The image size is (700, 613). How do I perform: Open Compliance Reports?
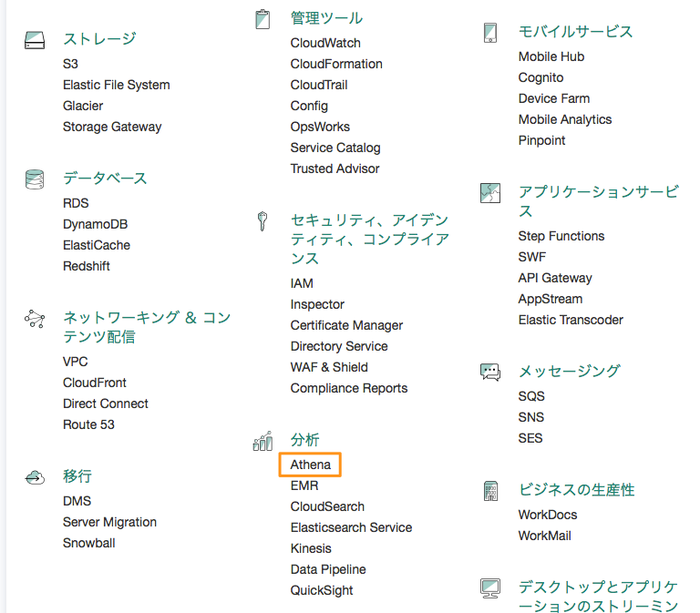(x=349, y=388)
